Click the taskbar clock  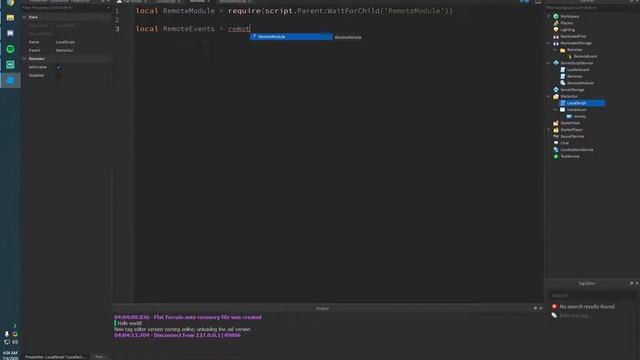pyautogui.click(x=10, y=355)
